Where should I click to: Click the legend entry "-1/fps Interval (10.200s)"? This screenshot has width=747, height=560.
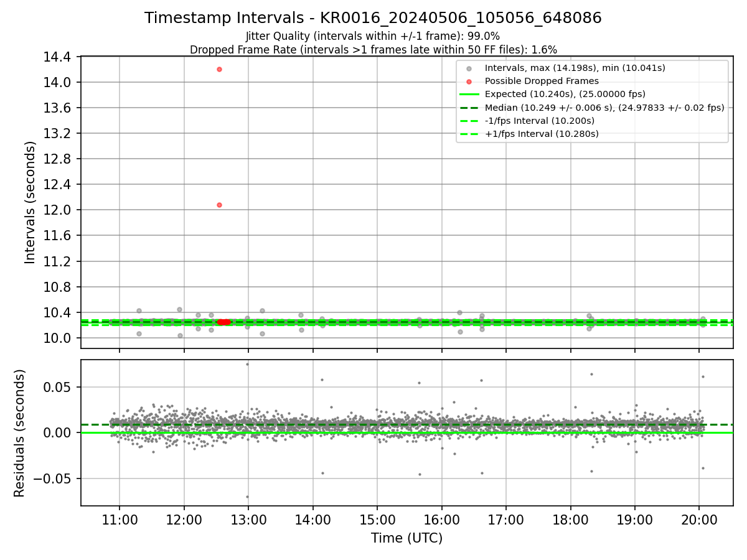(540, 121)
